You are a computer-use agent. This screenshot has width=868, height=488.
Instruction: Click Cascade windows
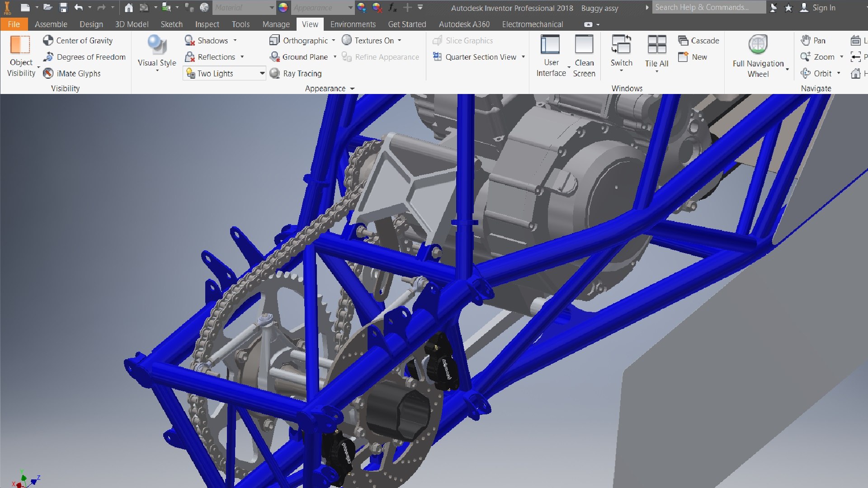[698, 41]
